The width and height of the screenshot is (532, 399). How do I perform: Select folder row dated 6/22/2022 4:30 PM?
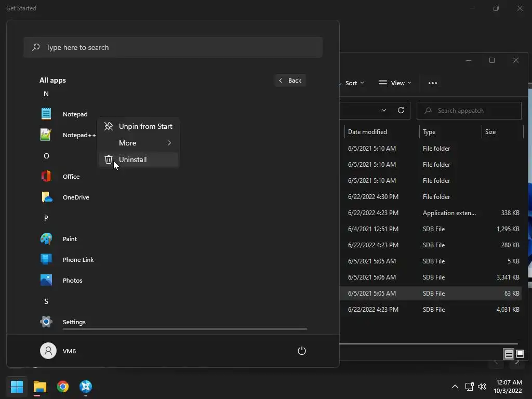click(431, 197)
